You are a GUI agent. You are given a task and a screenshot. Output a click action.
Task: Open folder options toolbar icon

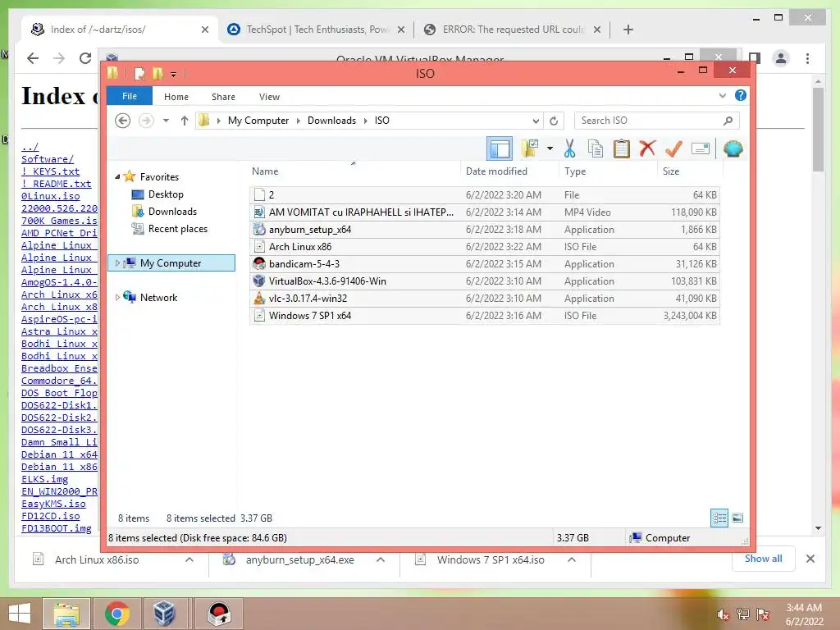tap(529, 148)
